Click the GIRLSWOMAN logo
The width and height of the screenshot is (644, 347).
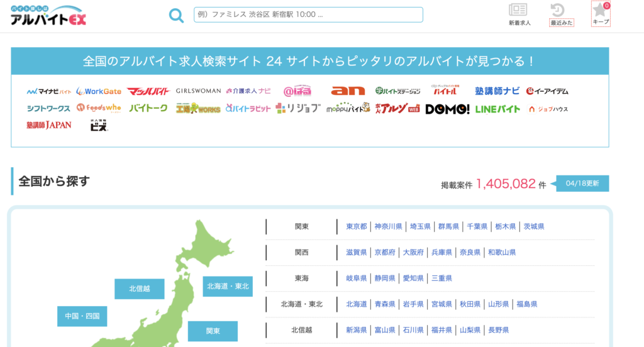tap(198, 91)
